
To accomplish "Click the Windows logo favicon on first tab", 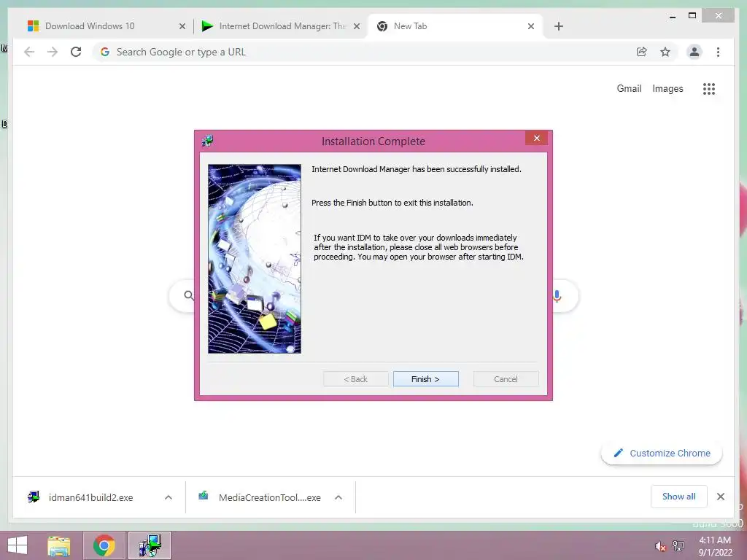I will 33,26.
